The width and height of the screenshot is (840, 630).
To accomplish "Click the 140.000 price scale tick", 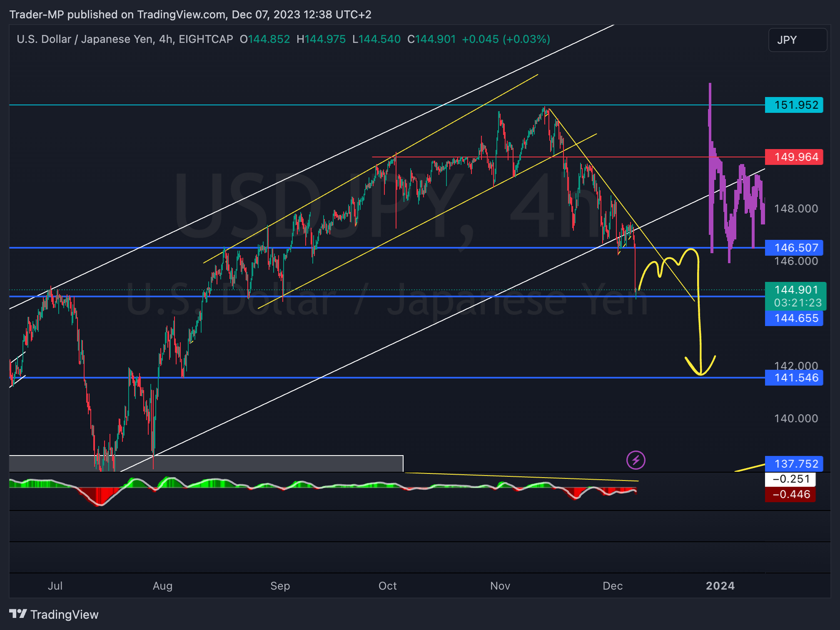I will pyautogui.click(x=796, y=418).
